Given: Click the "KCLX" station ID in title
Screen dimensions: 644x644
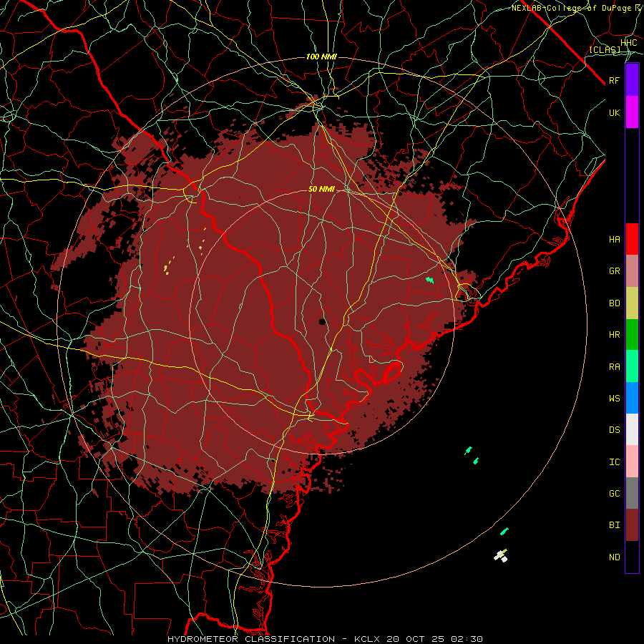Looking at the screenshot, I should 367,639.
